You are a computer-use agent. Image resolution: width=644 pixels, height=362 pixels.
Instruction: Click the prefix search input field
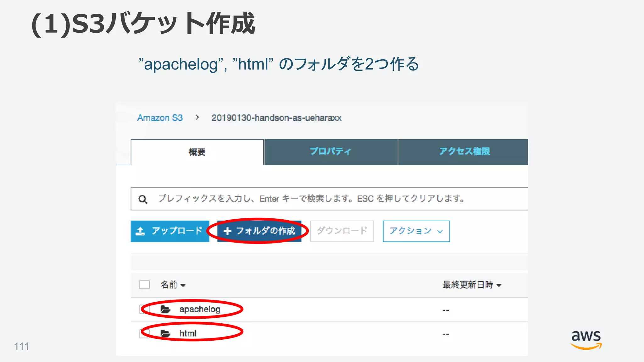point(329,199)
